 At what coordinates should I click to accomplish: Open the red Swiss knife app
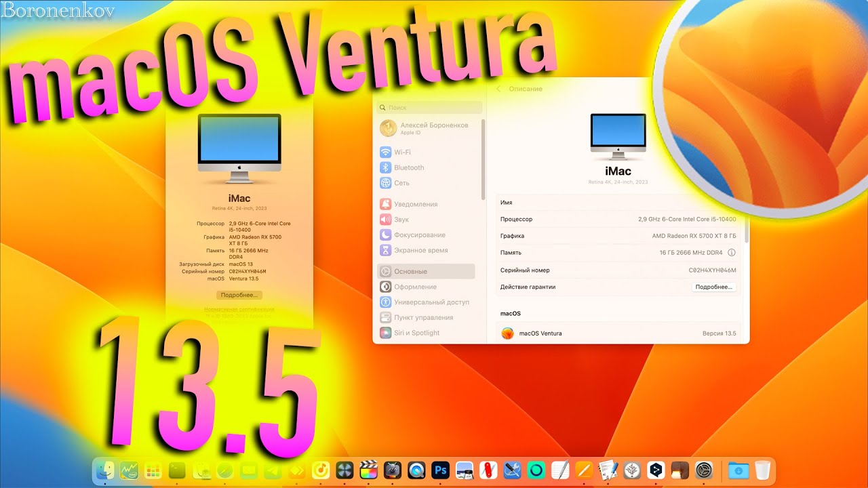(488, 469)
